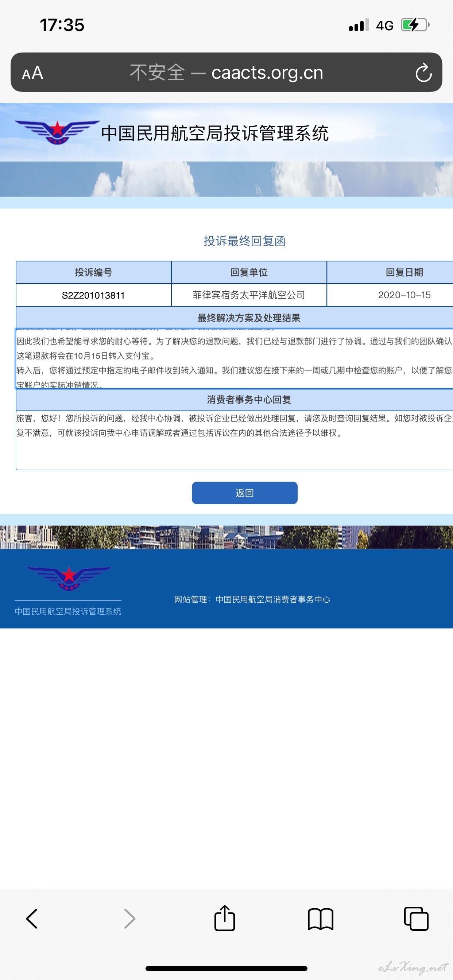Click header title 中国民用航空局投诉管理系统

pos(215,133)
